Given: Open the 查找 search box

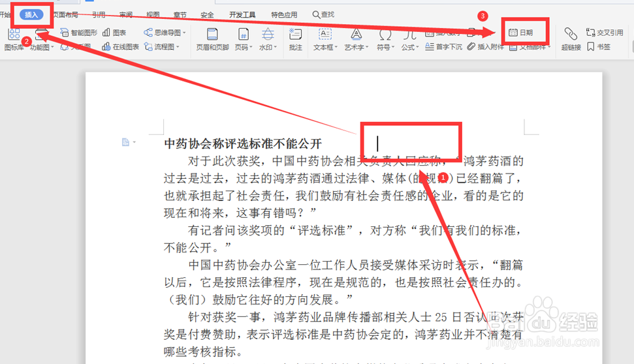Looking at the screenshot, I should (323, 14).
